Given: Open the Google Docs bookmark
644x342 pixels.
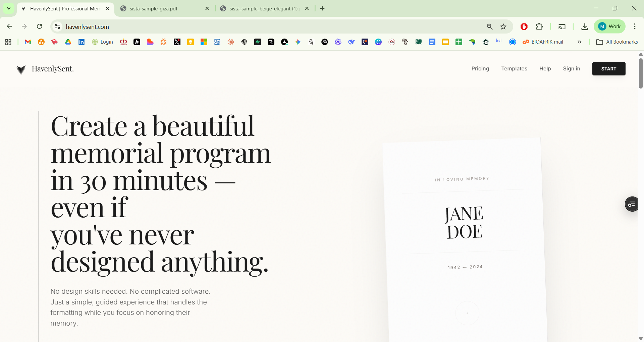Looking at the screenshot, I should (x=432, y=42).
